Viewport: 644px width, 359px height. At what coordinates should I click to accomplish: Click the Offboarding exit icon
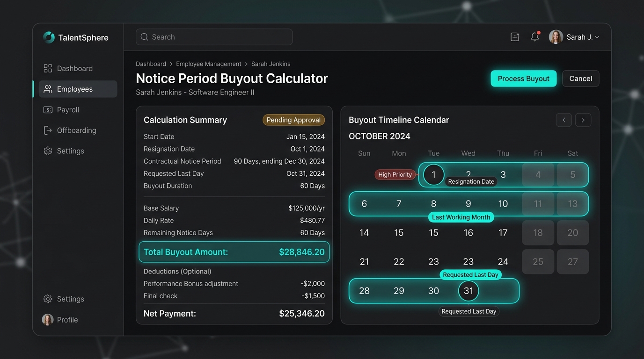click(x=48, y=130)
